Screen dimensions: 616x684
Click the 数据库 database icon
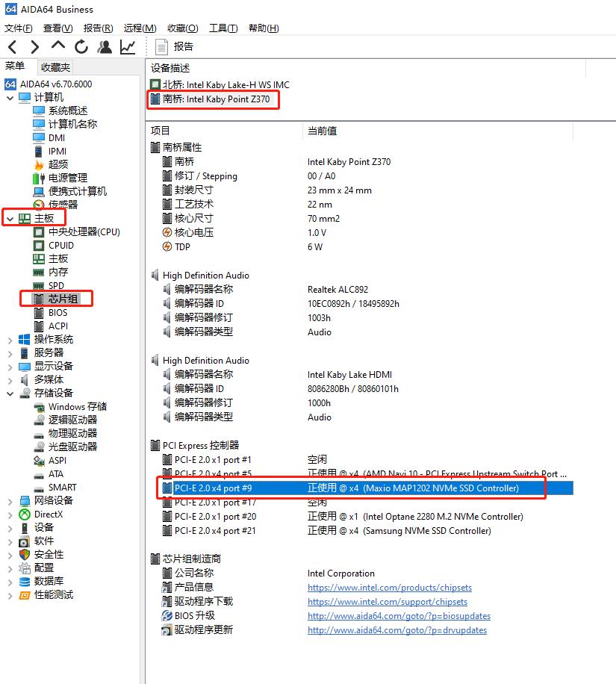tap(25, 582)
